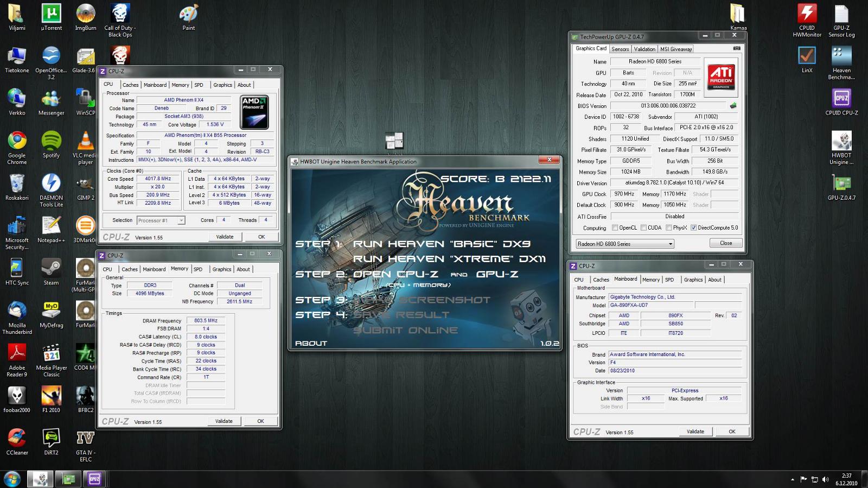Open Caches tab in top-left CPU-Z
The width and height of the screenshot is (868, 488).
[130, 85]
